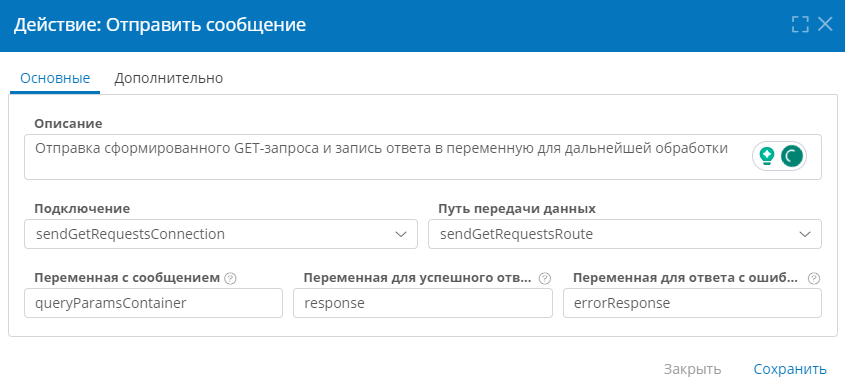Click the Закрыть button
The image size is (845, 388).
click(x=692, y=369)
